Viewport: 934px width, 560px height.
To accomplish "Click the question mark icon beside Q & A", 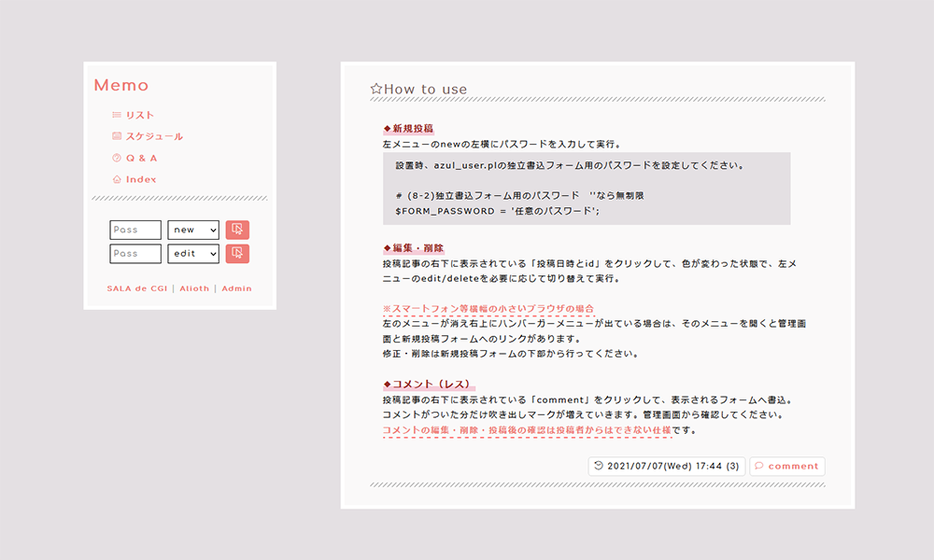I will pyautogui.click(x=117, y=158).
